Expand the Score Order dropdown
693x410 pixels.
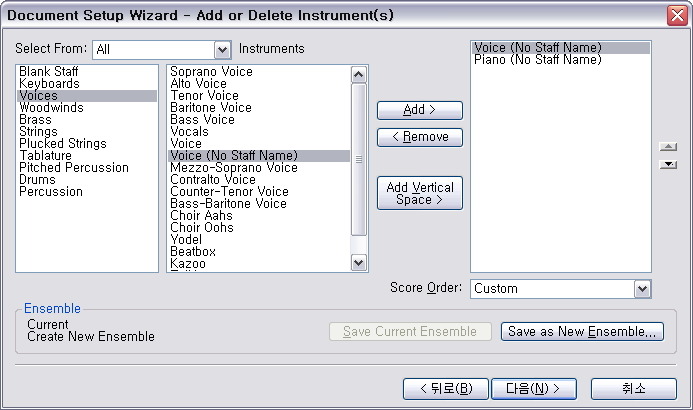(642, 289)
